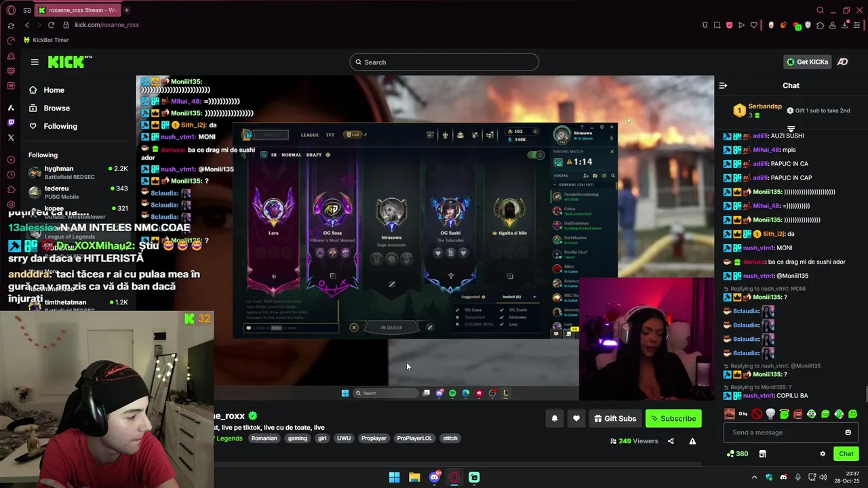Click 249 Viewers count
This screenshot has height=488, width=868.
(x=634, y=441)
